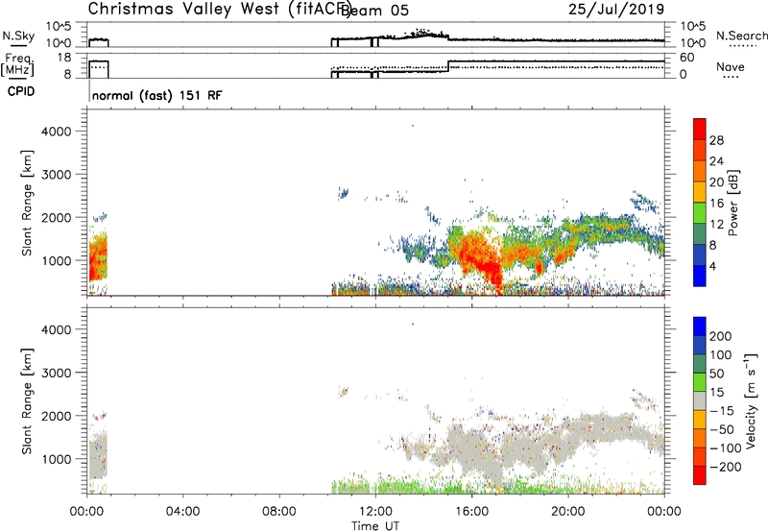Click the '28' tick on Power colorbar
Viewport: 768px width, 532px height.
(716, 140)
